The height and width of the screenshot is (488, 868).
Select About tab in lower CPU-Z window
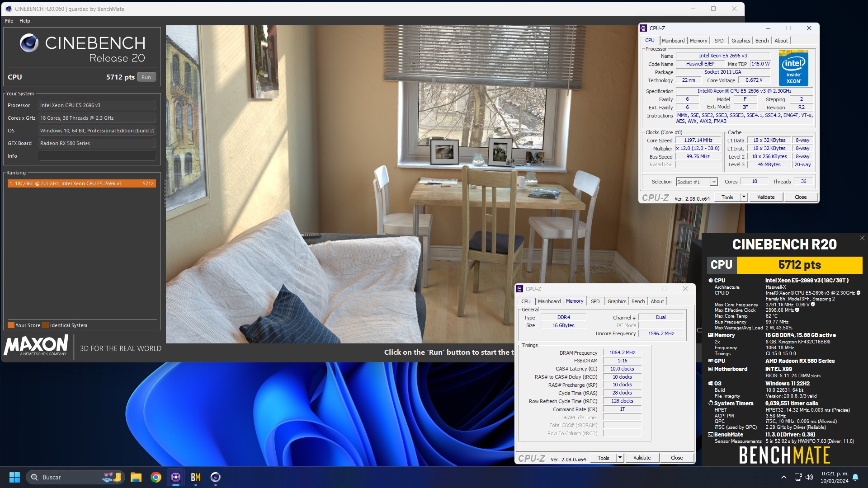(657, 301)
